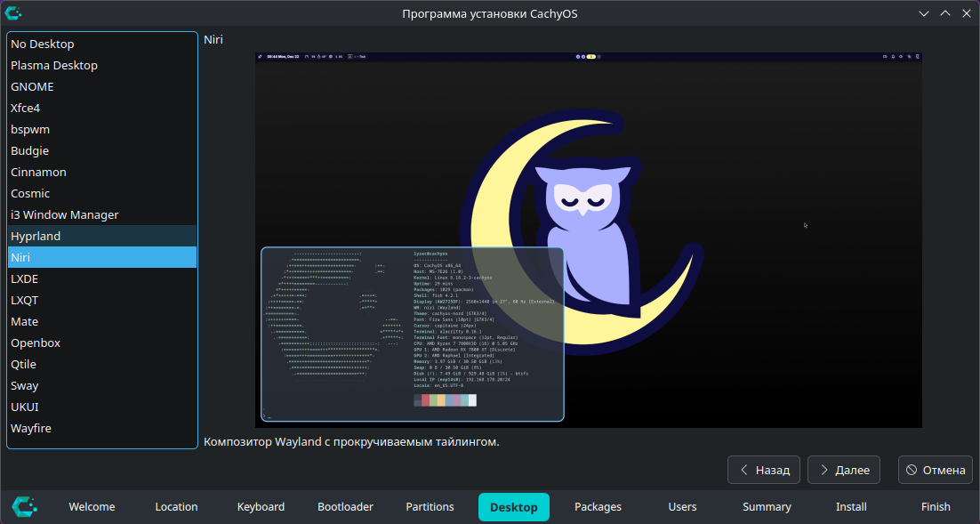The height and width of the screenshot is (524, 980).
Task: Switch to the Partitions step
Action: click(x=430, y=506)
